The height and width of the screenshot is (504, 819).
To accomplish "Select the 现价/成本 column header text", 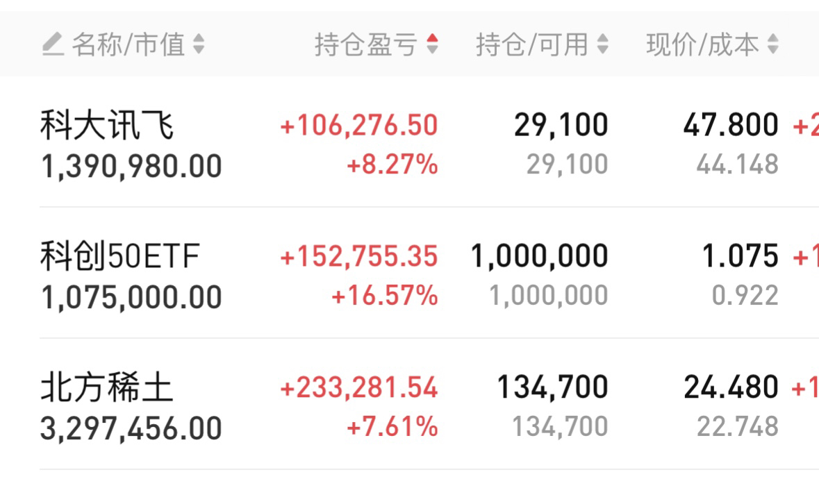I will click(702, 44).
